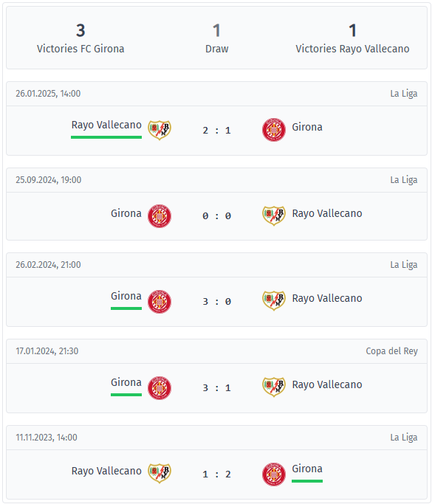Screen dimensions: 432x504
Task: Click Girona crest in 11.11.2023 match
Action: pos(274,474)
